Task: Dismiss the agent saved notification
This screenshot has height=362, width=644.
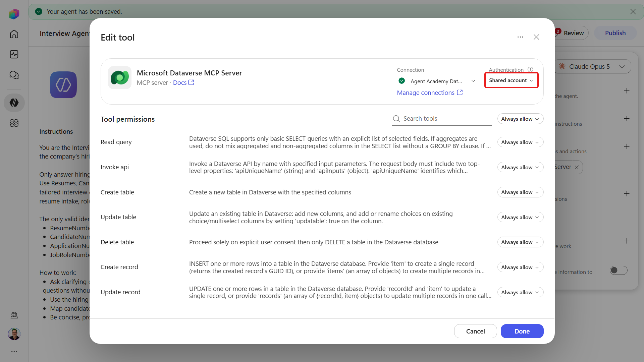Action: (x=633, y=12)
